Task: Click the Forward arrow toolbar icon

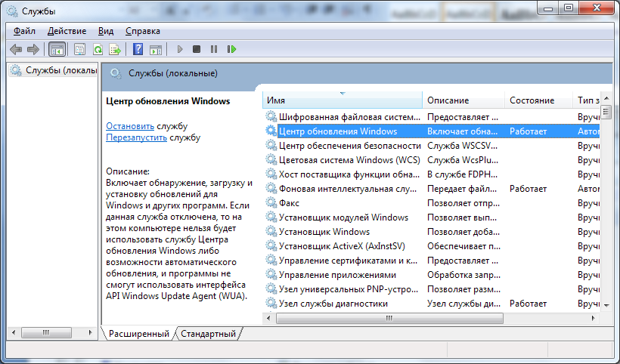Action: pyautogui.click(x=33, y=49)
